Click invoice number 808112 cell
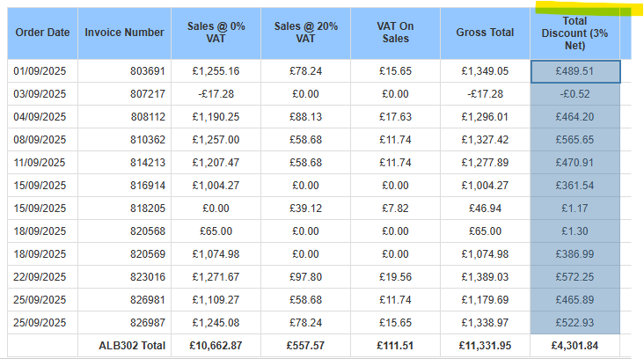Viewport: 644px width, 359px height. (x=124, y=117)
